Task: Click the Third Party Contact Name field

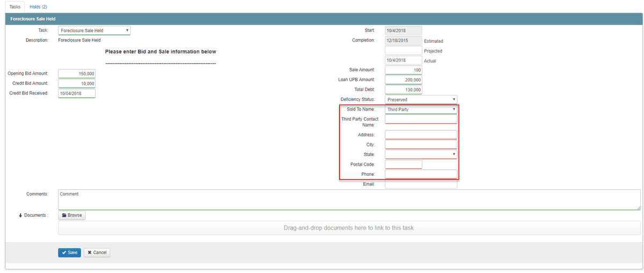Action: [421, 120]
